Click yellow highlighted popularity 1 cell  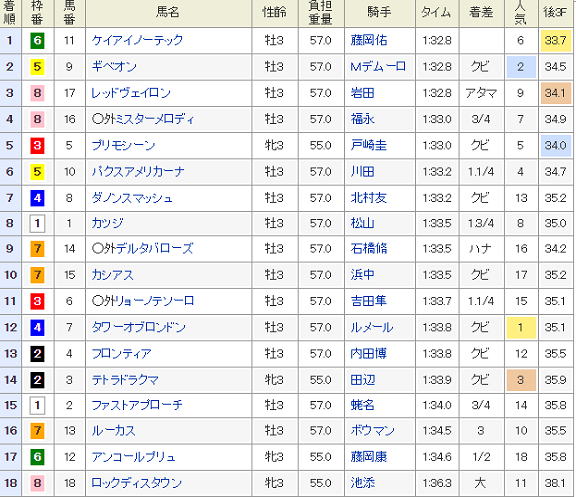(x=521, y=327)
